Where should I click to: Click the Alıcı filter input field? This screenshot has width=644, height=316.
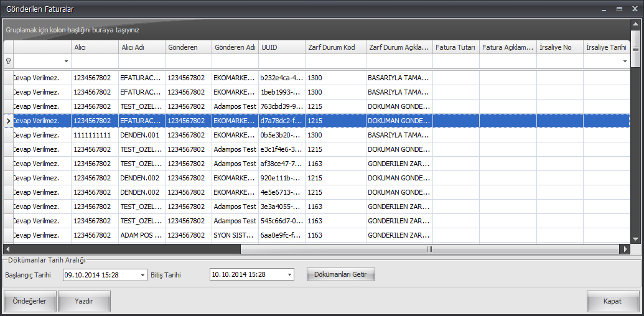tap(95, 61)
